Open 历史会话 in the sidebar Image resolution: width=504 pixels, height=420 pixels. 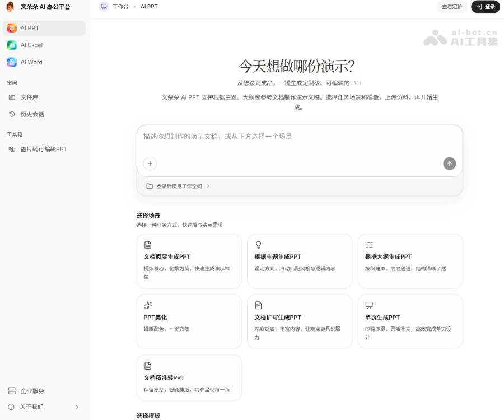(44, 114)
